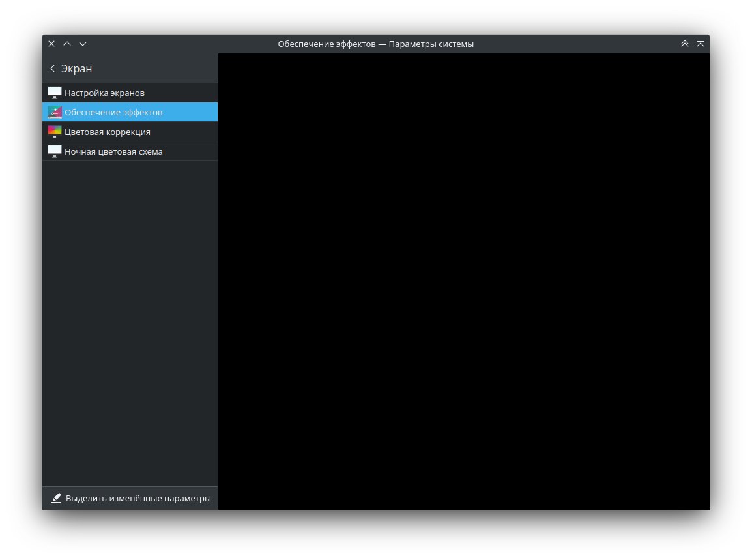Click the chevron-under-bar title bar icon
This screenshot has height=560, width=752.
point(701,44)
